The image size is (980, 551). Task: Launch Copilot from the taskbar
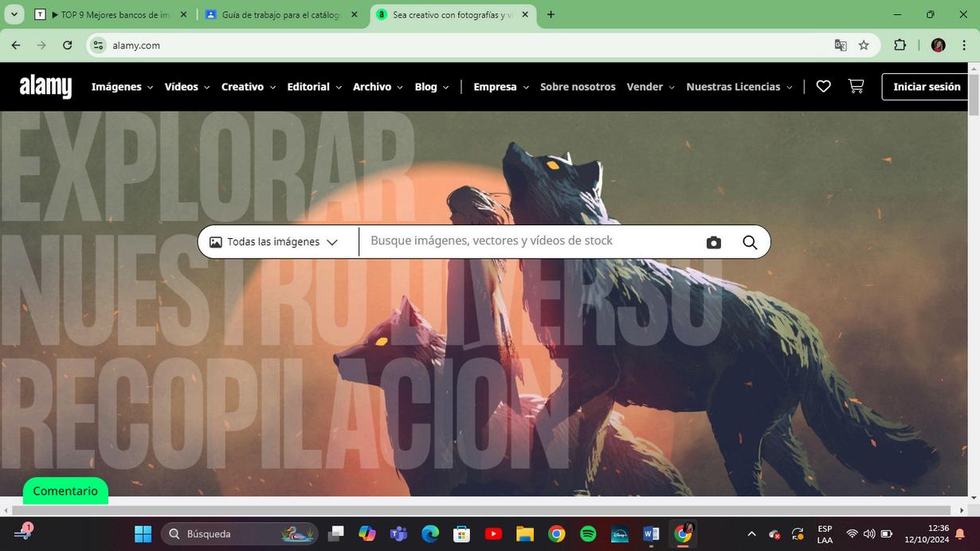(367, 533)
